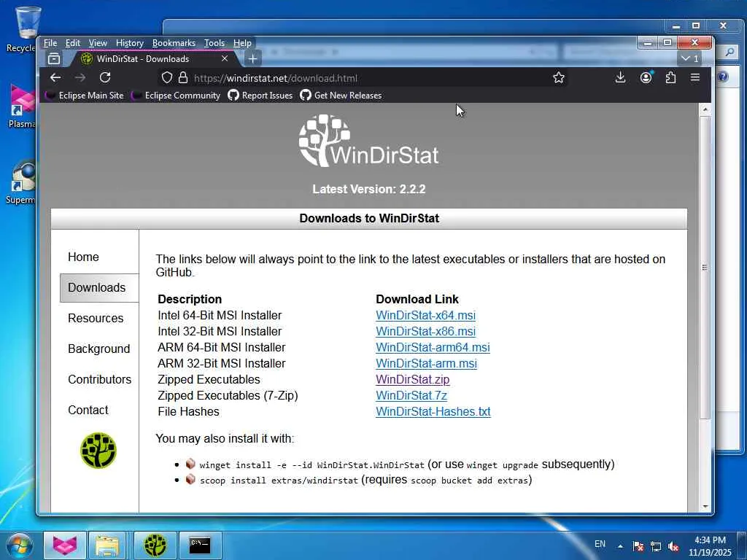Image resolution: width=747 pixels, height=560 pixels.
Task: Click the padlock site security icon
Action: click(x=183, y=77)
